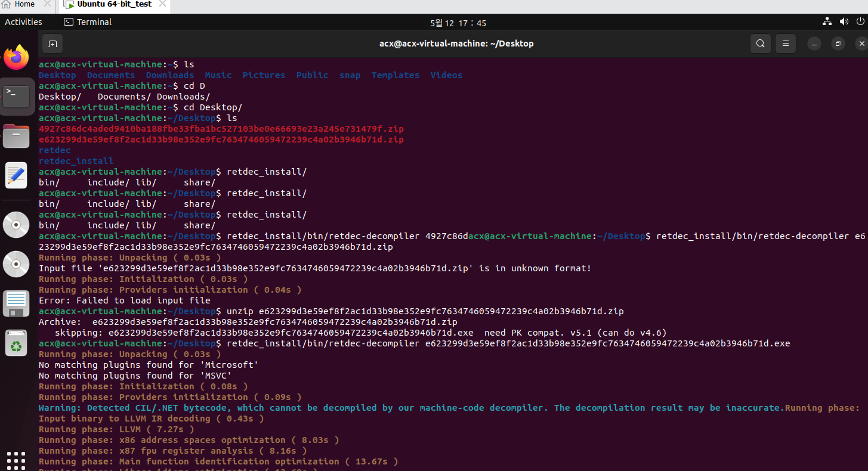Click 'x86 address spaces optimization' line

click(x=189, y=440)
